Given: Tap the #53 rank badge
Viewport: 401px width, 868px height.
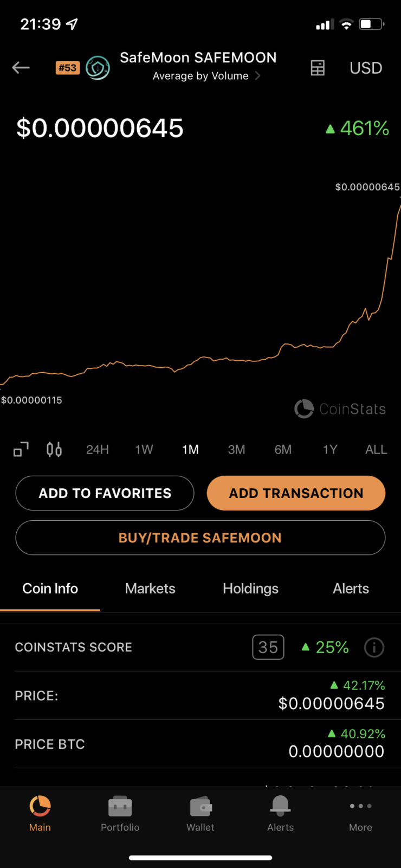Looking at the screenshot, I should 68,68.
